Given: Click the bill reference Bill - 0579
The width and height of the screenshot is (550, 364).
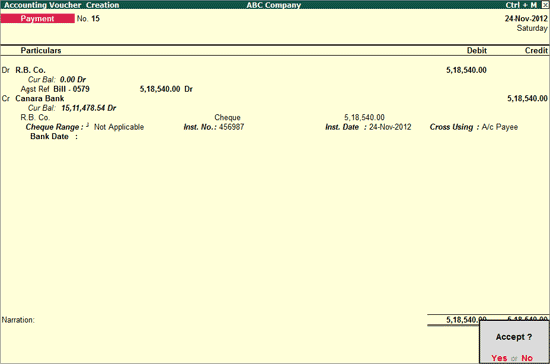Looking at the screenshot, I should click(x=71, y=89).
